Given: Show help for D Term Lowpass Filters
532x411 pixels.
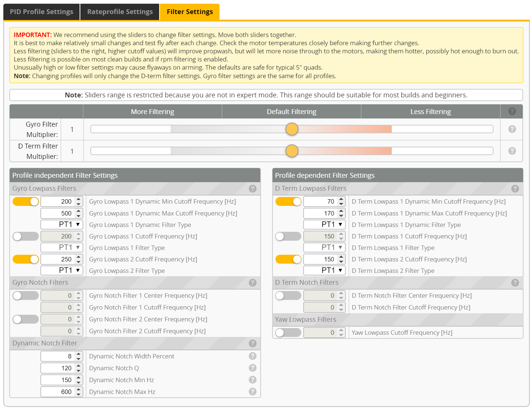Looking at the screenshot, I should [x=515, y=188].
